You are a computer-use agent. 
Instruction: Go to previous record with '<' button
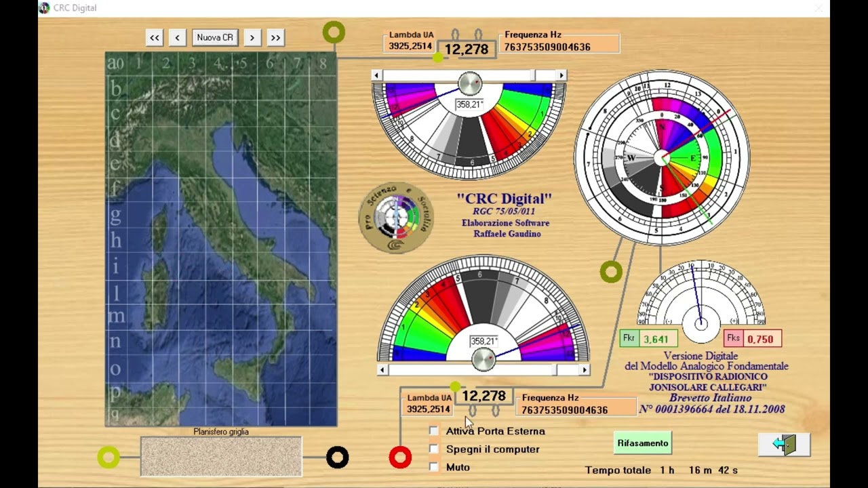pyautogui.click(x=178, y=38)
